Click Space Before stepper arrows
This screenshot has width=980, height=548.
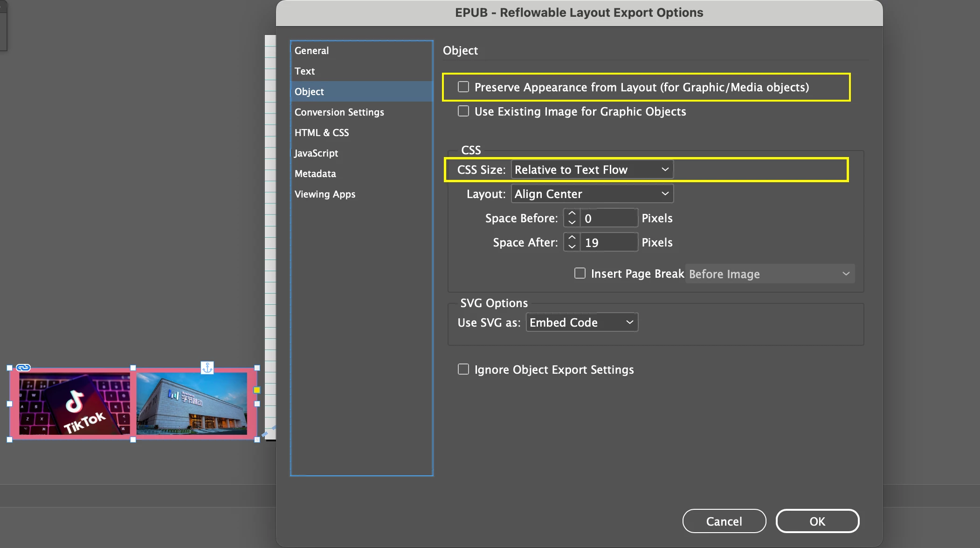click(572, 218)
